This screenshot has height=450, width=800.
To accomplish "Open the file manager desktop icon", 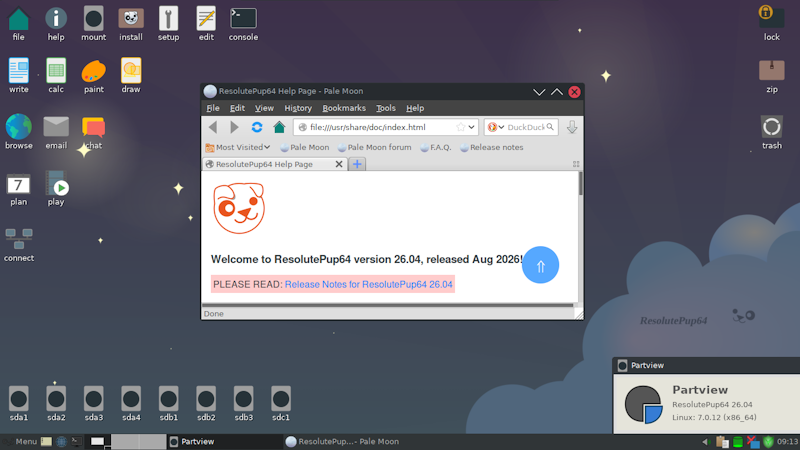I will (x=19, y=19).
